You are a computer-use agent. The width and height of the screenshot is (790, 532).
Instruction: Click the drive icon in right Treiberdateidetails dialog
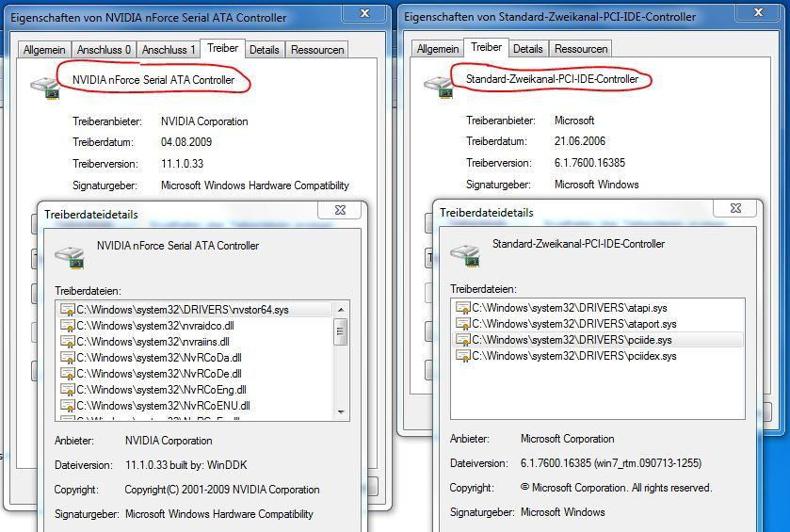pyautogui.click(x=465, y=255)
